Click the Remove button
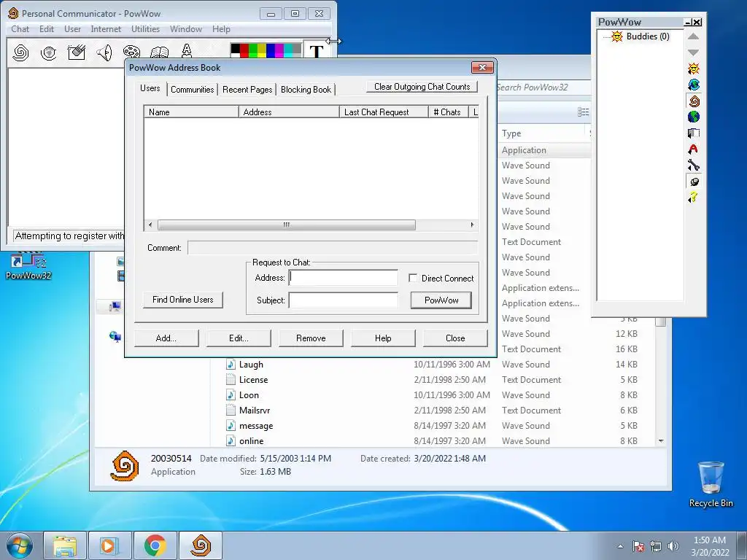747x560 pixels. coord(311,338)
